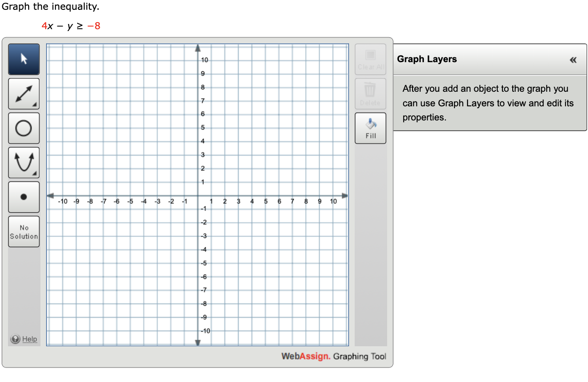Expand the line tool options triangle
The image size is (588, 382).
[34, 104]
